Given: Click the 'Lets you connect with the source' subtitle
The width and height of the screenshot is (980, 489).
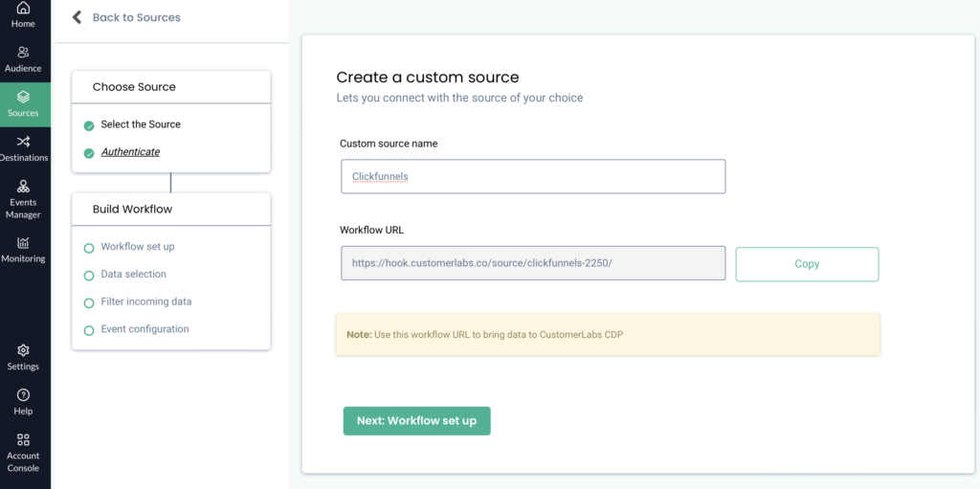Looking at the screenshot, I should [459, 99].
